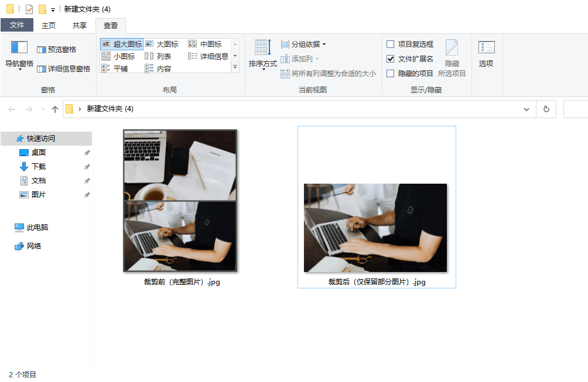Click the address bar path chevron
Viewport: 588px width, 382px height.
coord(80,109)
